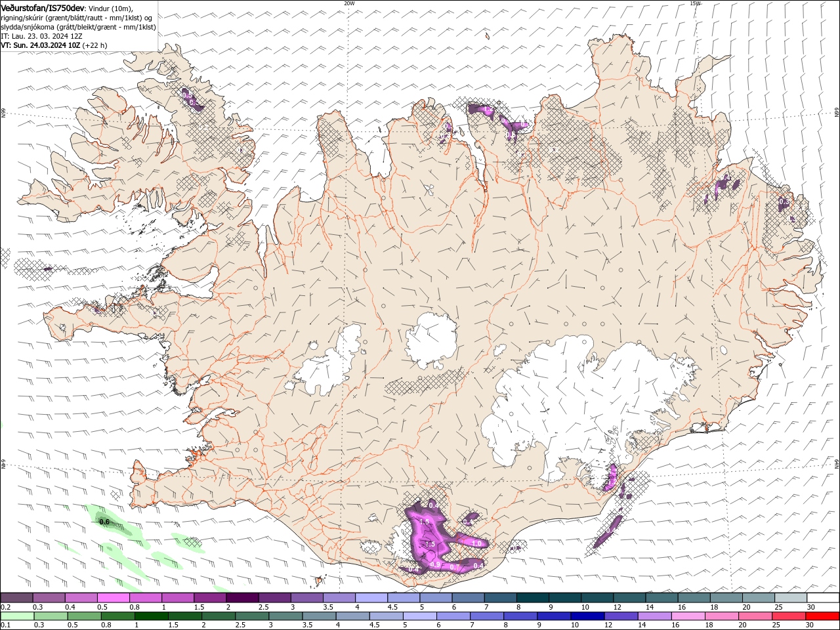Screen dimensions: 840x630
Task: Click pink lower legend swatch between 18 and 20
Action: 721,616
